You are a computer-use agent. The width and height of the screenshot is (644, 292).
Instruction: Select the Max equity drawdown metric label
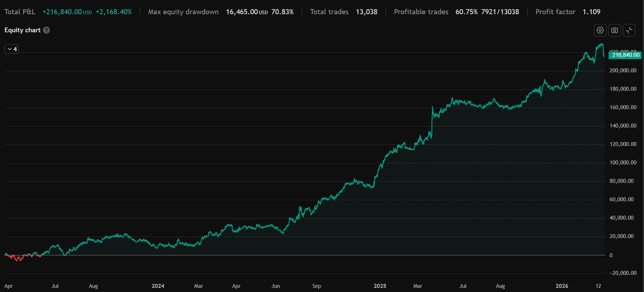(183, 12)
